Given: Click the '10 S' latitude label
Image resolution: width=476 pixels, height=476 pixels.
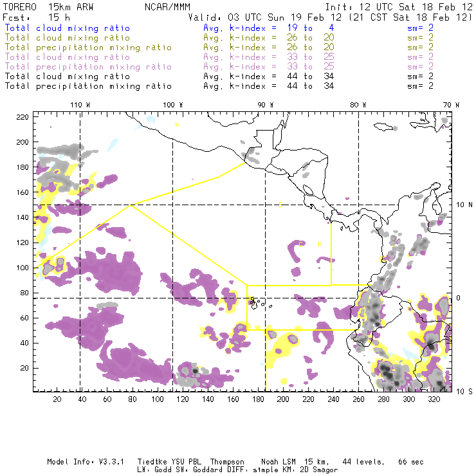Looking at the screenshot, I should [x=464, y=391].
